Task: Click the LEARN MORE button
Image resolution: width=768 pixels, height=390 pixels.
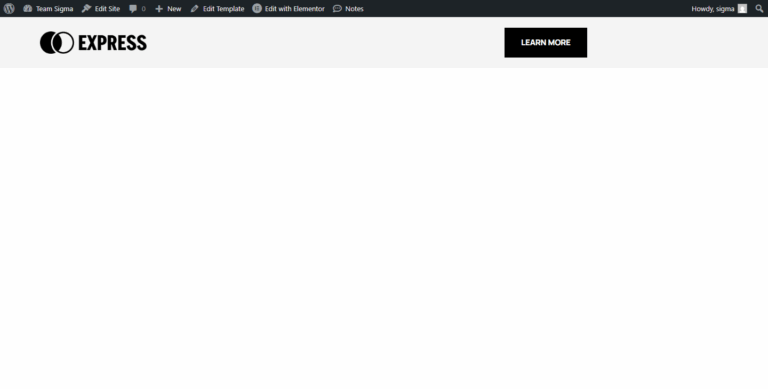Action: [546, 43]
